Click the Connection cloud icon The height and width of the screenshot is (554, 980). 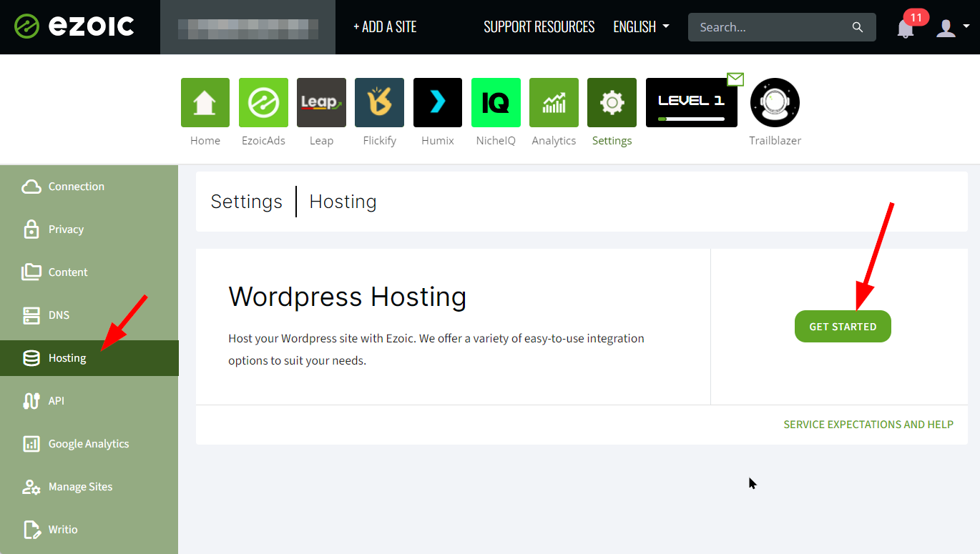(x=31, y=187)
